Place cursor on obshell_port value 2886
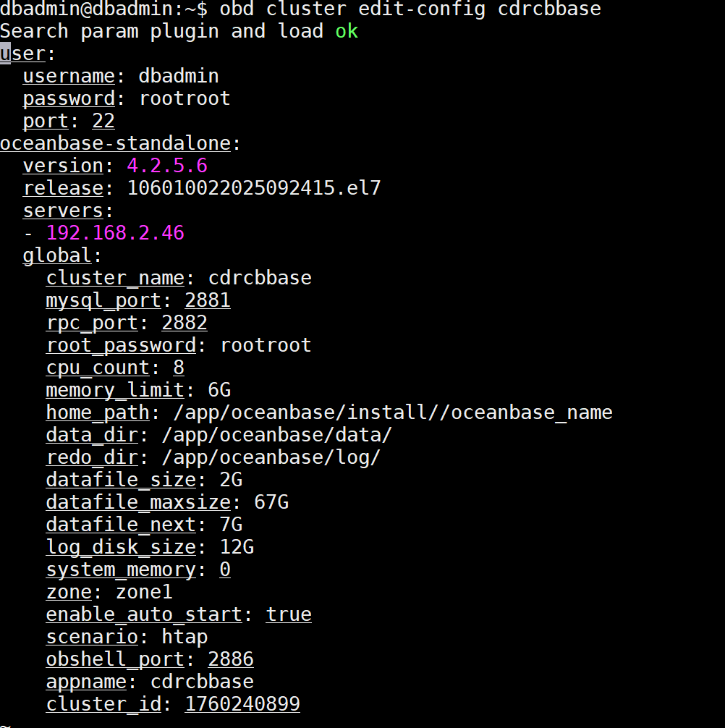Viewport: 725px width, 728px height. click(x=231, y=659)
